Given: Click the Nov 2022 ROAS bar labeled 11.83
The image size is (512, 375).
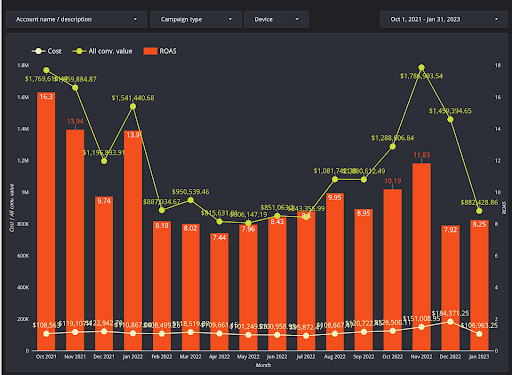Looking at the screenshot, I should [421, 257].
